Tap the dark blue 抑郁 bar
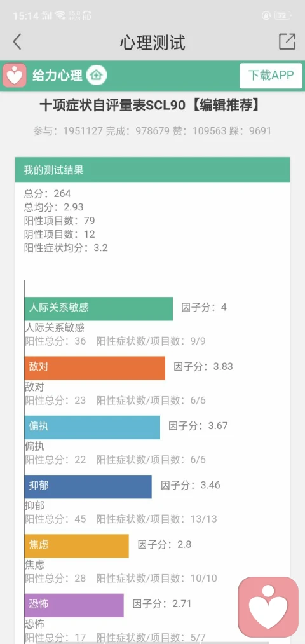305x644 pixels. 88,486
